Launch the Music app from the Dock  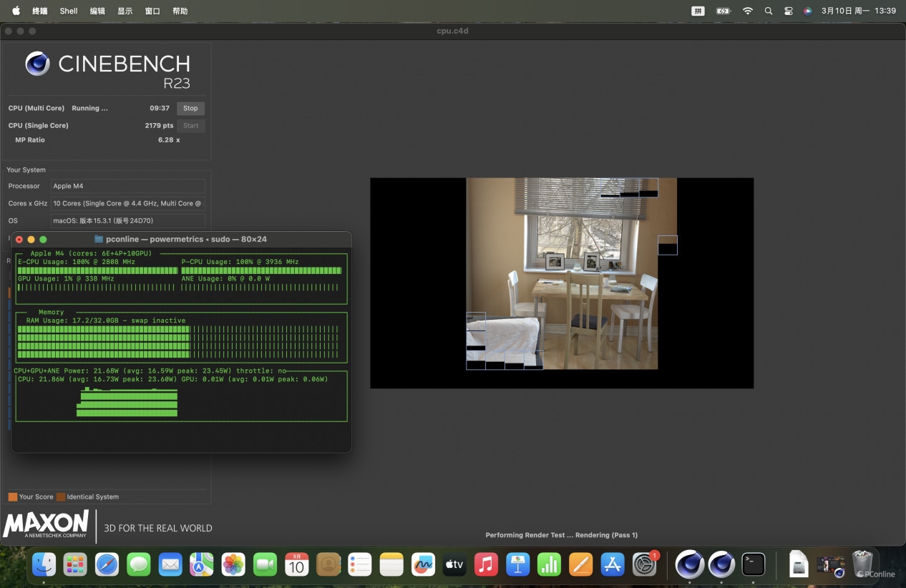[486, 564]
